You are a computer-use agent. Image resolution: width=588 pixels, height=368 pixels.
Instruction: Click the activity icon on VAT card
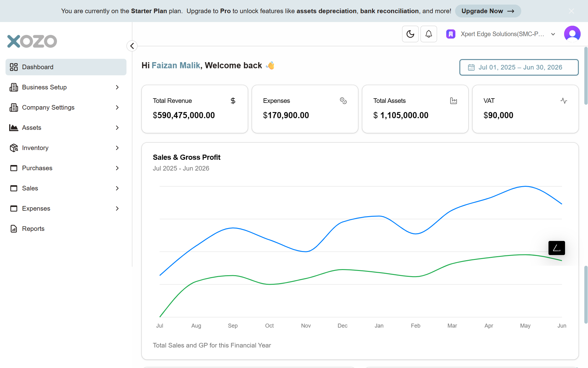[563, 101]
